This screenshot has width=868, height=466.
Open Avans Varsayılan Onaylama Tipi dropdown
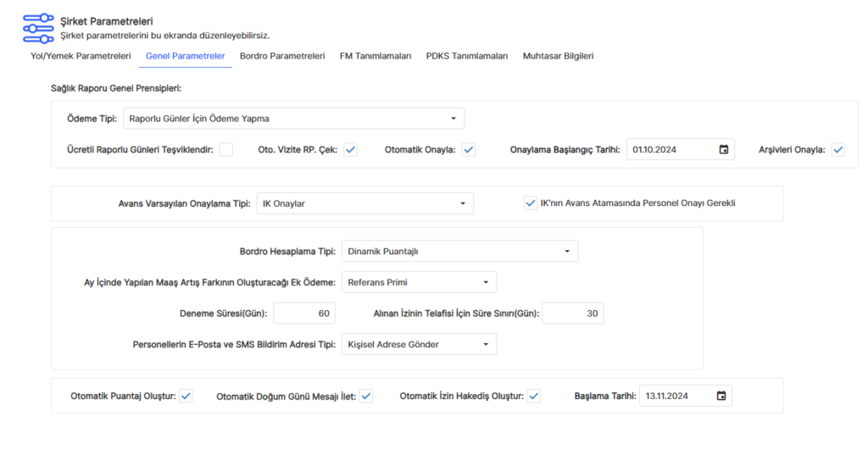364,203
